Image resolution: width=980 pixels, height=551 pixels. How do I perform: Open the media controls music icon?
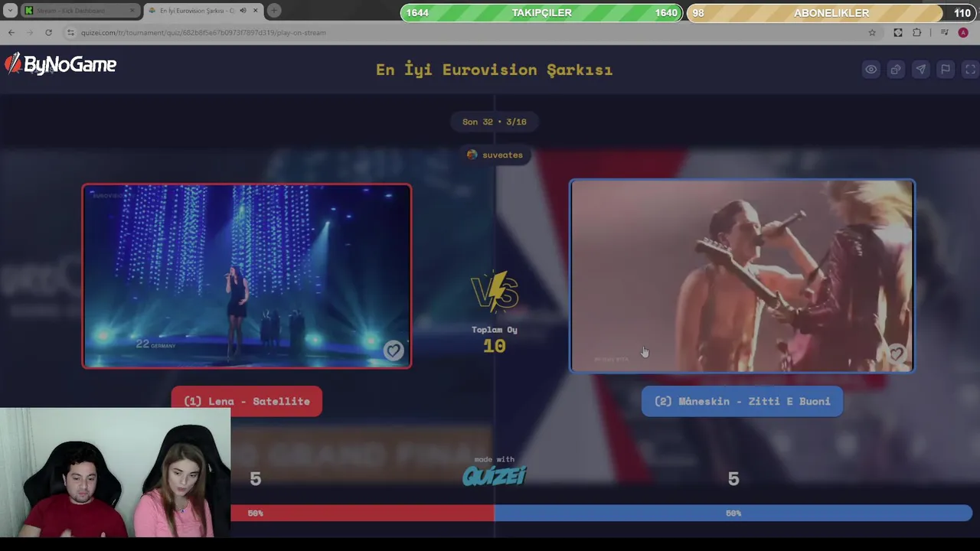(x=944, y=32)
